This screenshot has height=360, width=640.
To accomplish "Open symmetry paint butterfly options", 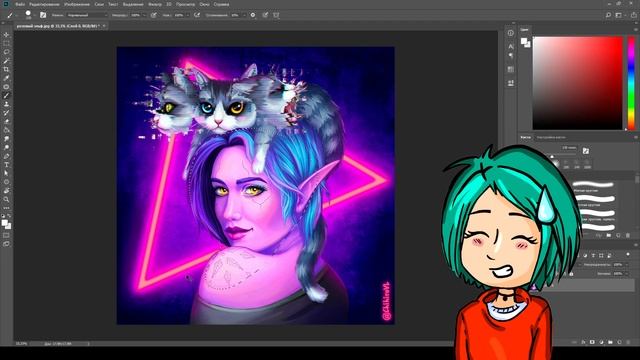I will click(276, 15).
